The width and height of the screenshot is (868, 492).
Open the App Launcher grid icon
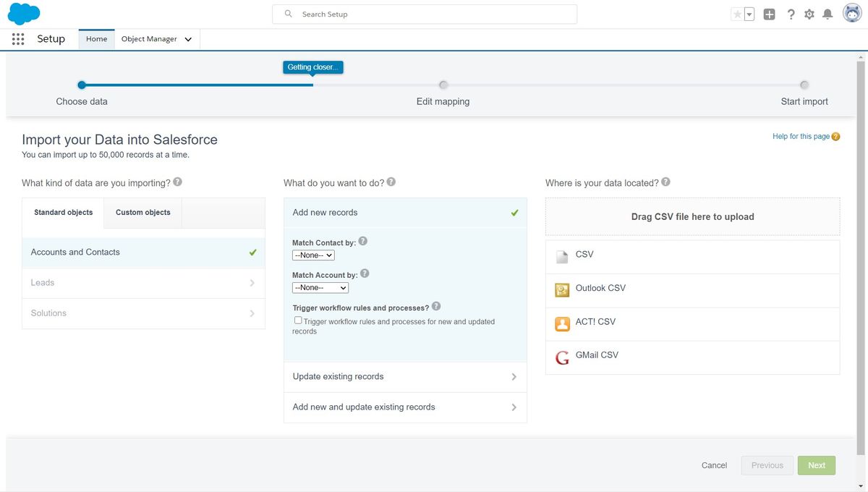coord(18,39)
